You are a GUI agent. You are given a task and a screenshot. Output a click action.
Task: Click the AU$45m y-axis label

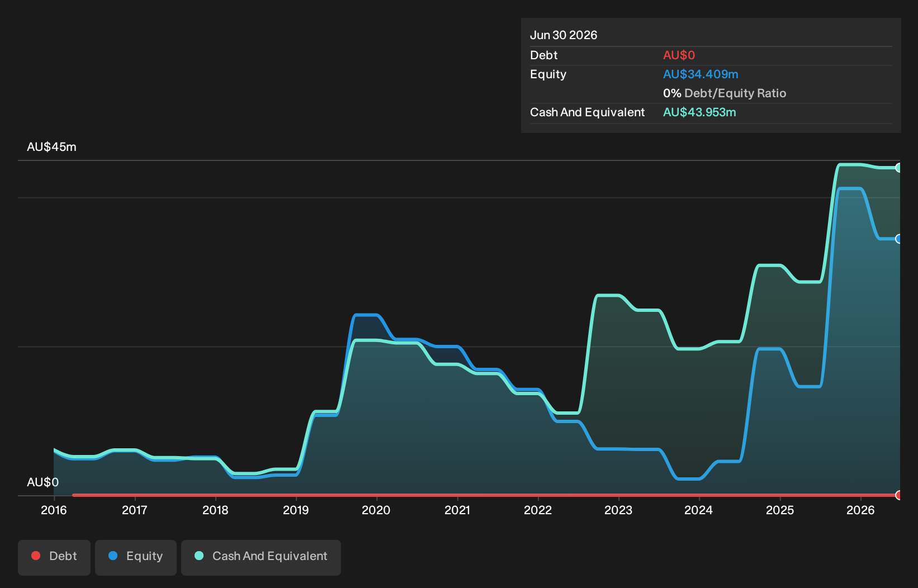tap(51, 147)
